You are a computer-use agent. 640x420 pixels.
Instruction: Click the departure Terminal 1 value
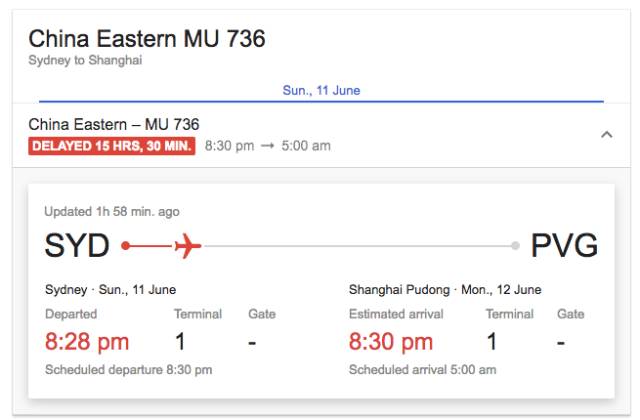(180, 342)
